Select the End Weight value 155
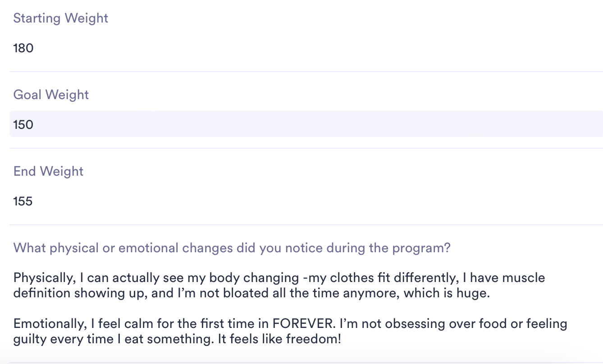The image size is (603, 364). tap(23, 201)
